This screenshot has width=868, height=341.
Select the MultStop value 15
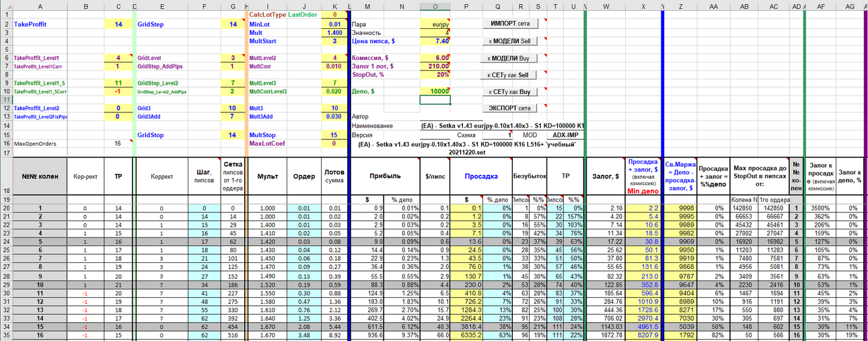click(334, 135)
